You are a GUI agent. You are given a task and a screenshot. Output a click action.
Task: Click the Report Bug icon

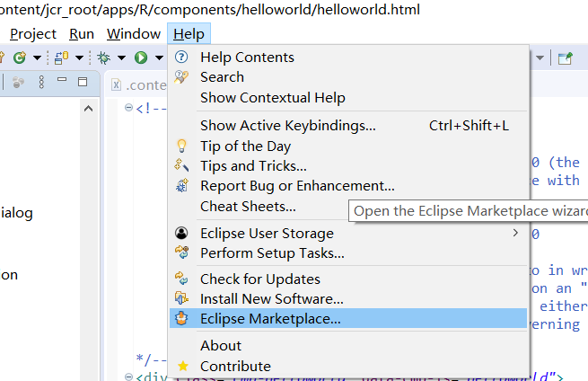182,185
